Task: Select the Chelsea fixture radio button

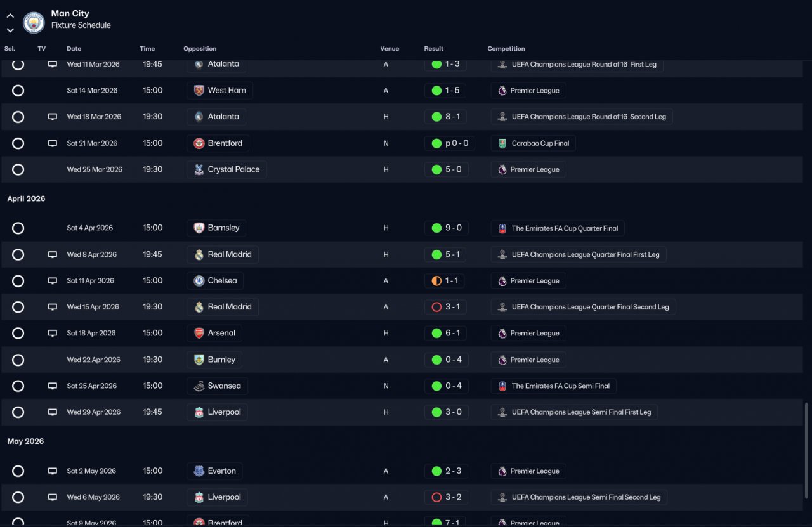Action: tap(18, 281)
